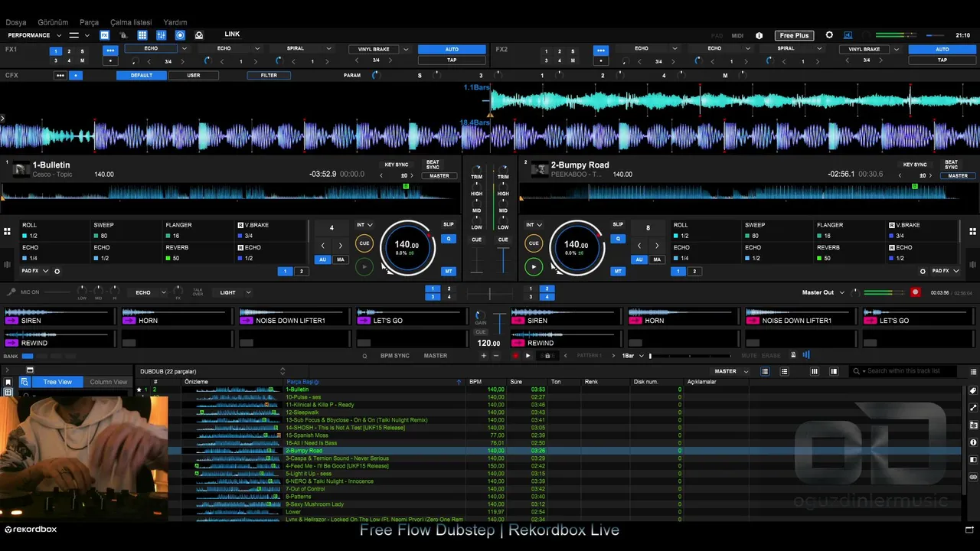Click the FX1 three-dots multi mode button

(110, 50)
